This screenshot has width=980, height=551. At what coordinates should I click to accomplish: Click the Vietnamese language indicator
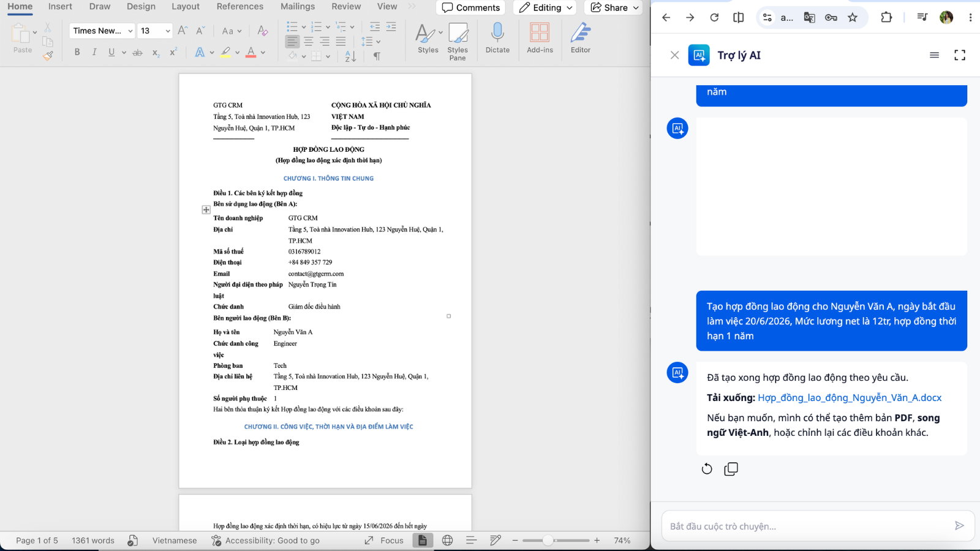(x=175, y=541)
